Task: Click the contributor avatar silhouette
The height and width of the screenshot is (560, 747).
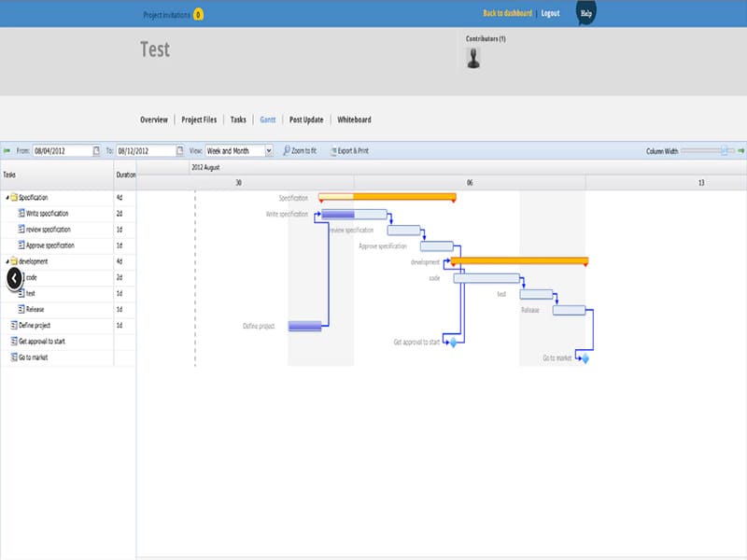Action: click(x=473, y=58)
